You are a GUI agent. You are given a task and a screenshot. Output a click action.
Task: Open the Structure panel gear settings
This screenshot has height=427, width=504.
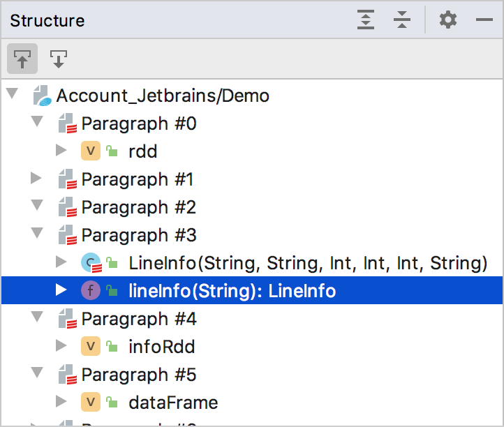pos(447,20)
